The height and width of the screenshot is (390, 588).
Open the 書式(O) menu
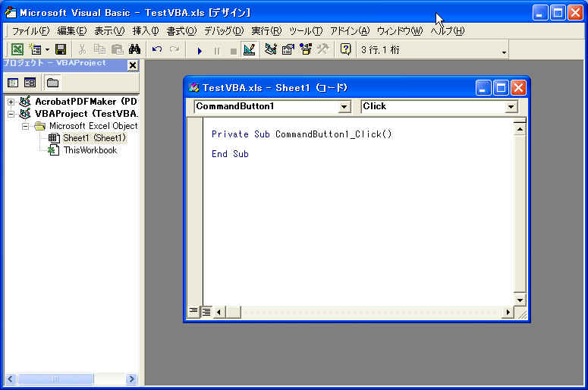(x=181, y=31)
